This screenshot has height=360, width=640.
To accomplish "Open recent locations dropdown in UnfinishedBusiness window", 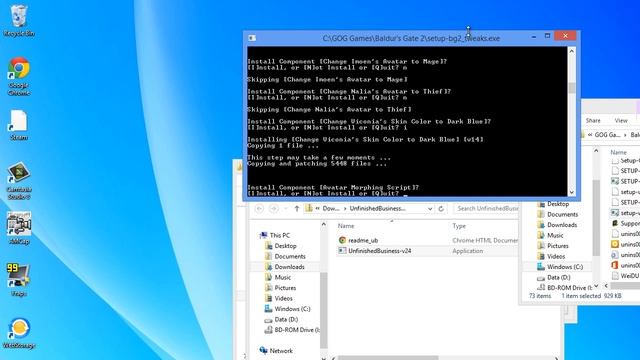I will [286, 209].
